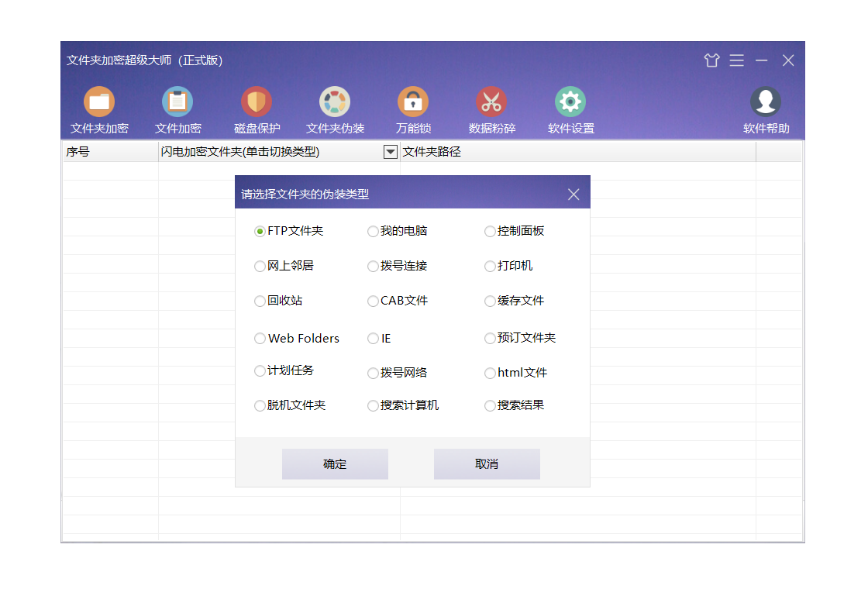The width and height of the screenshot is (868, 589).
Task: Open the 文件加密 file encryption tool
Action: tap(177, 110)
